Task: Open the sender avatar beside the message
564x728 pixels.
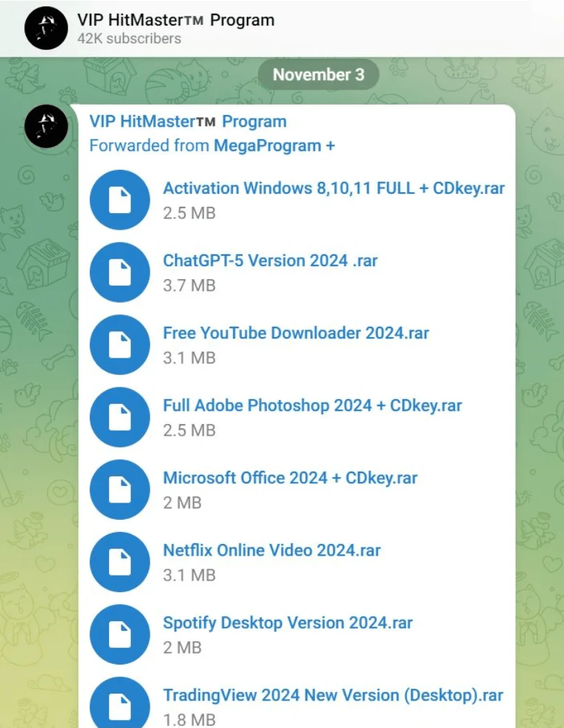Action: (x=46, y=126)
